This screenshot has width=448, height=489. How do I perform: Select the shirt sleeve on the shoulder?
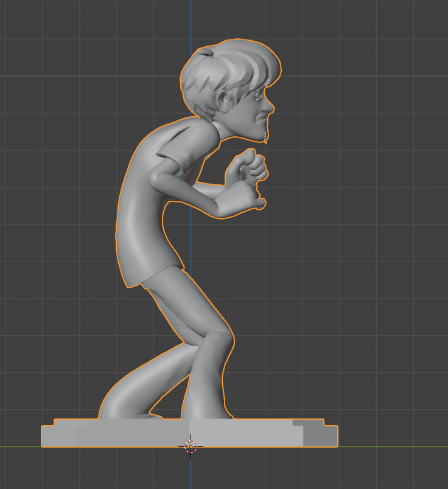[x=178, y=145]
